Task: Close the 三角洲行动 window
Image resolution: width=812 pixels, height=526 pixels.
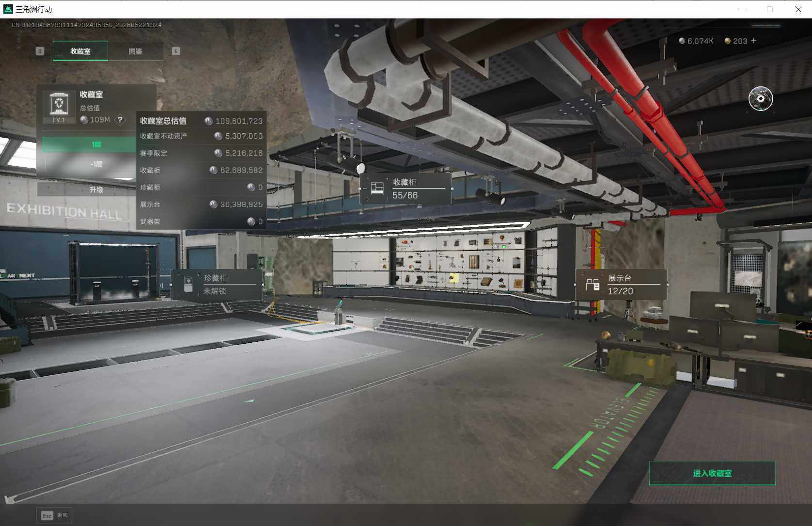Action: point(798,9)
